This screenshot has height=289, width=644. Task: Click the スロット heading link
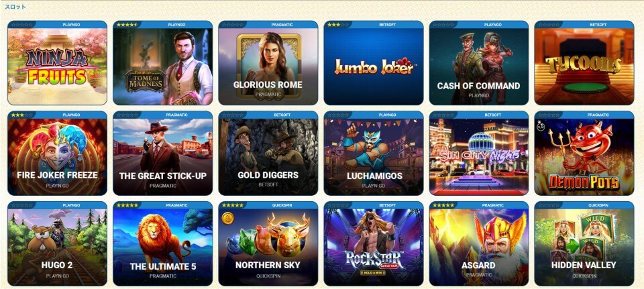(x=15, y=7)
